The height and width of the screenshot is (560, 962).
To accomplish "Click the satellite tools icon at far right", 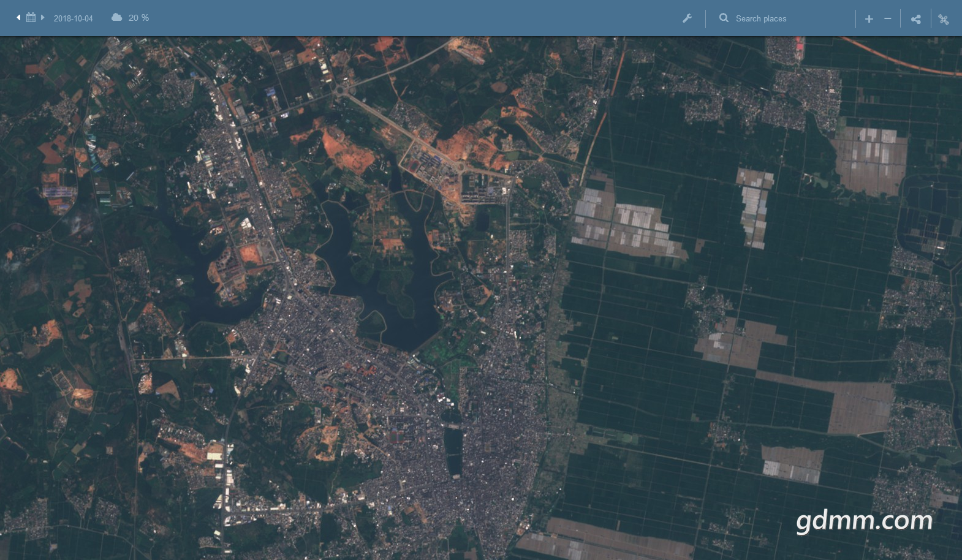I will point(944,19).
